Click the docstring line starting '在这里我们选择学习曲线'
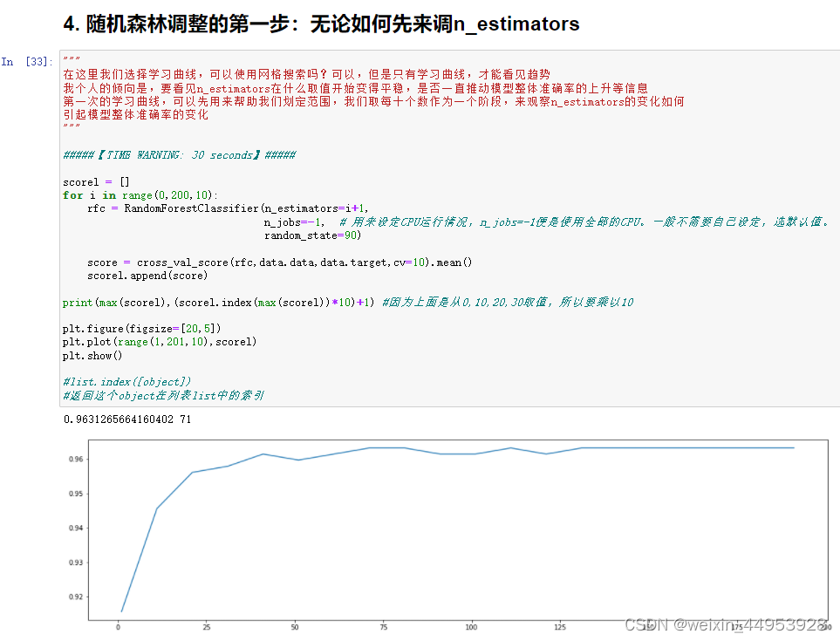840x641 pixels. (306, 74)
